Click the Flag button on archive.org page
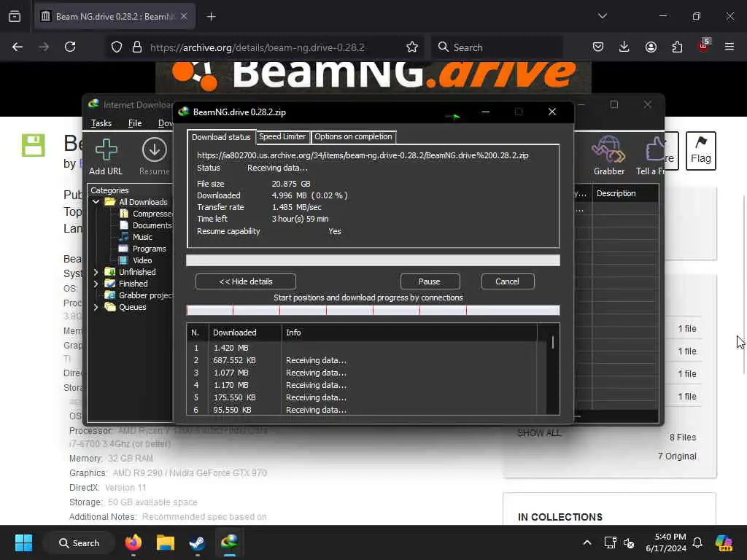Screen dimensions: 747x560 click(700, 151)
